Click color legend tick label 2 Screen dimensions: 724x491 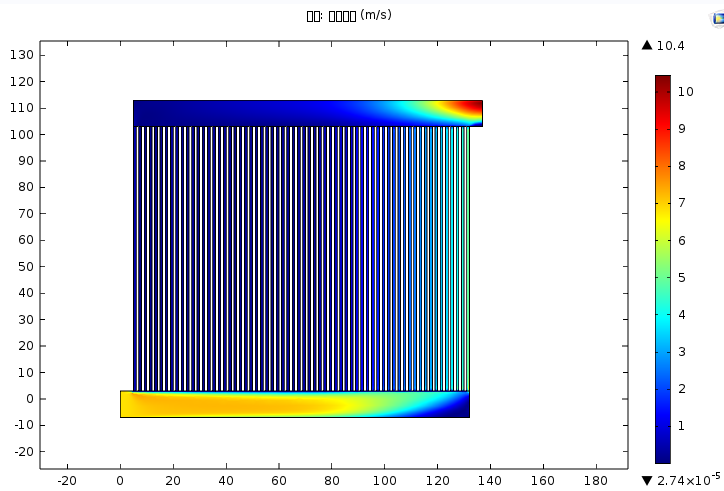coord(682,388)
